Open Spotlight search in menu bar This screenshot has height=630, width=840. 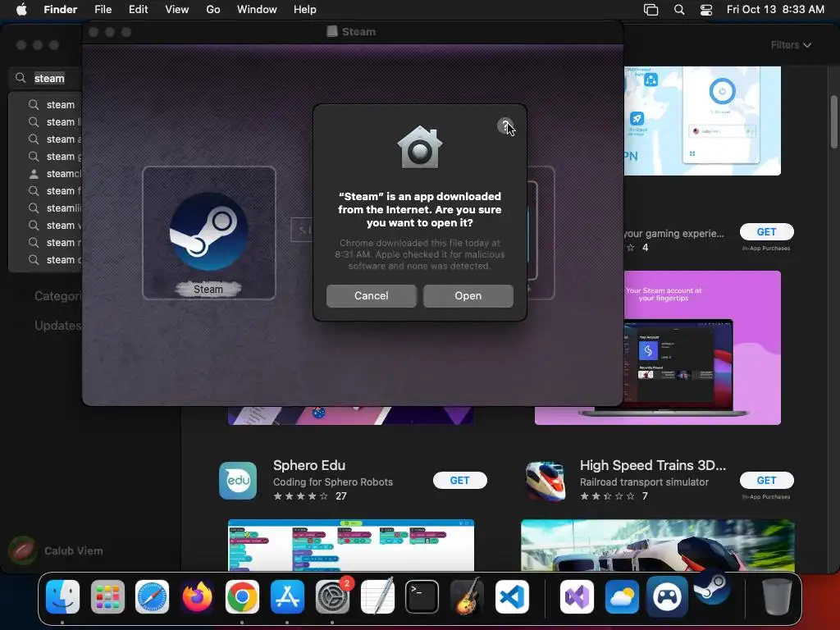[678, 10]
